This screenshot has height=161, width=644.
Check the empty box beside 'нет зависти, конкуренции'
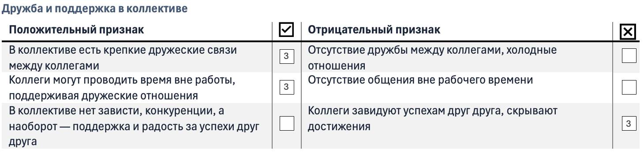click(287, 123)
